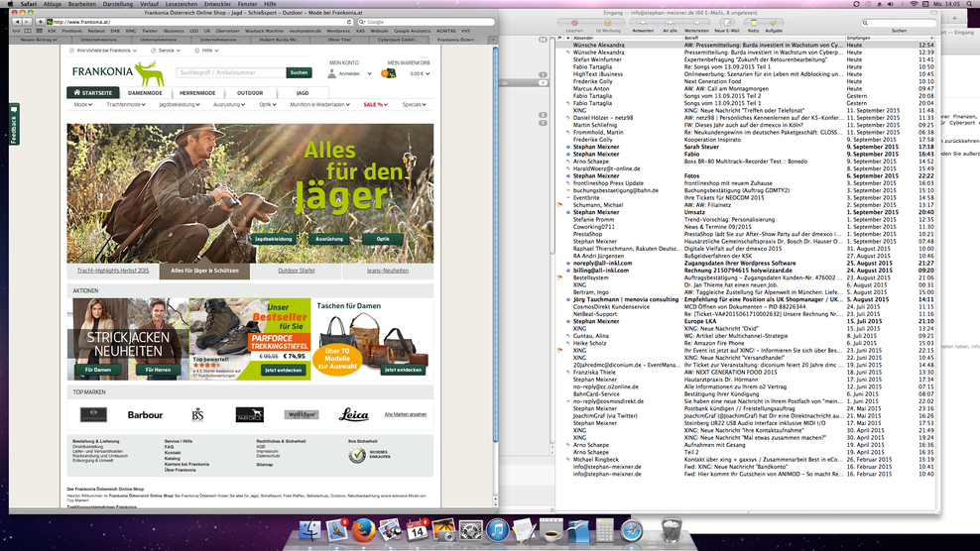Open the Wayback Machine bookmark

pyautogui.click(x=264, y=31)
